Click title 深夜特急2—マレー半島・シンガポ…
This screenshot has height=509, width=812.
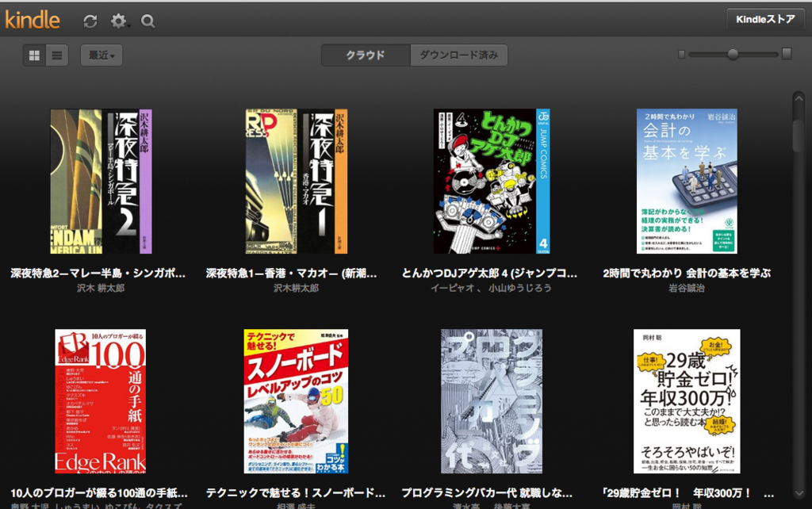click(98, 273)
